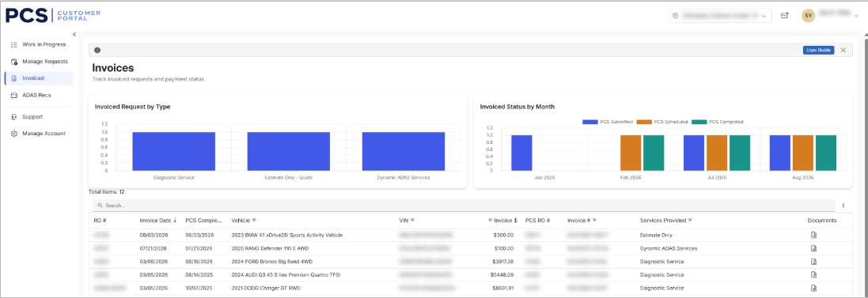Click the RO # column header
This screenshot has width=868, height=298.
[100, 220]
